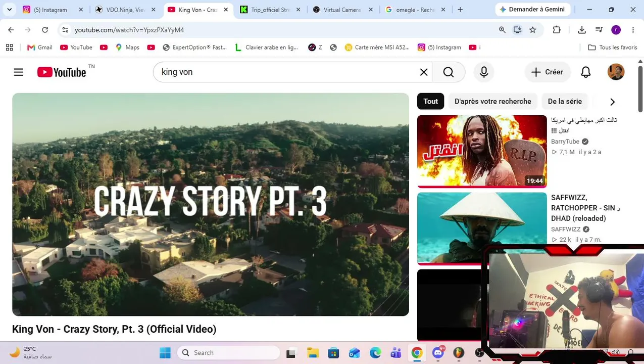This screenshot has height=364, width=644.
Task: Open the 'Carte mère MSI A52...' bookmark
Action: [377, 48]
